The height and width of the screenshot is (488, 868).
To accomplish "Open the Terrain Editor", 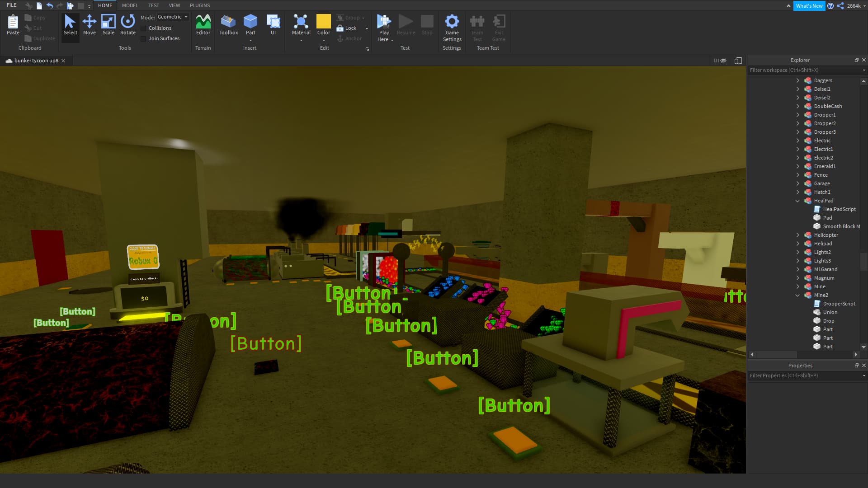I will click(203, 25).
